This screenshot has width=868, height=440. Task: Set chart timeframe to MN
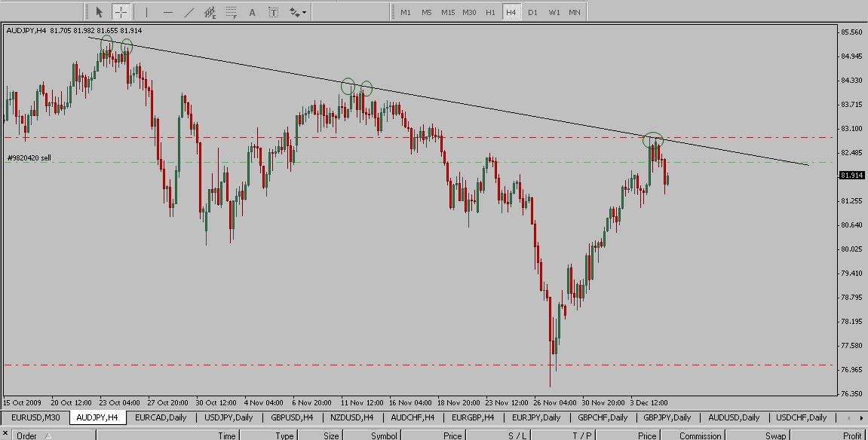click(575, 12)
